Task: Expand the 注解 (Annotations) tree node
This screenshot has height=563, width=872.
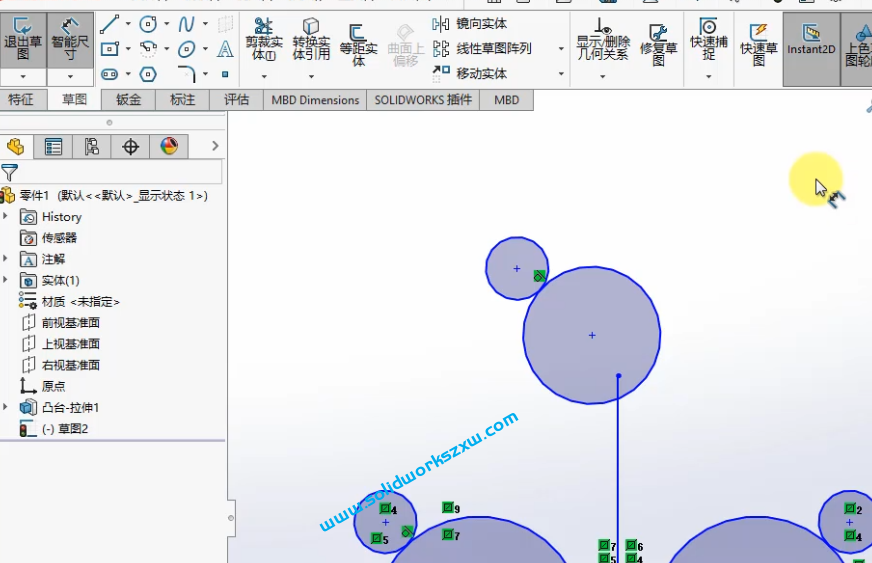Action: [6, 258]
